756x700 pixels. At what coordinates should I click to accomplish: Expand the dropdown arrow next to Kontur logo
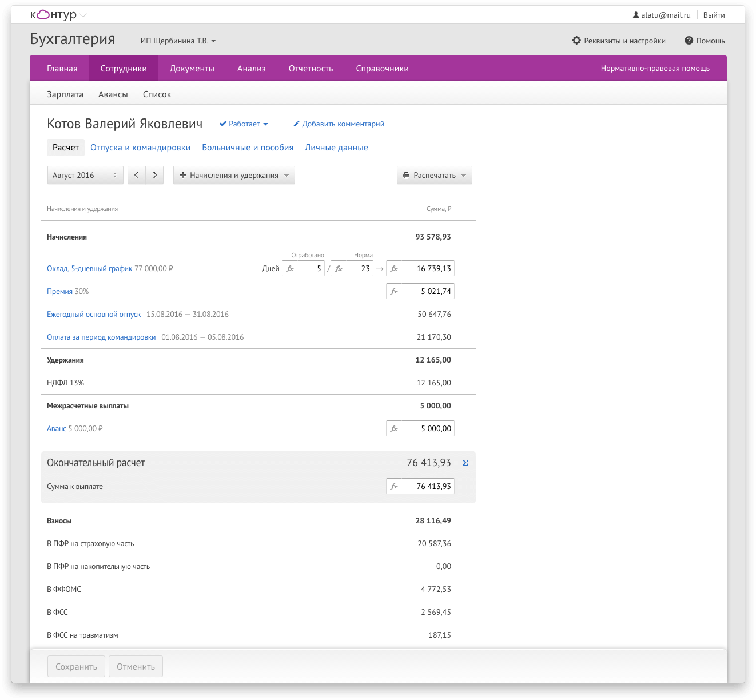[x=83, y=15]
